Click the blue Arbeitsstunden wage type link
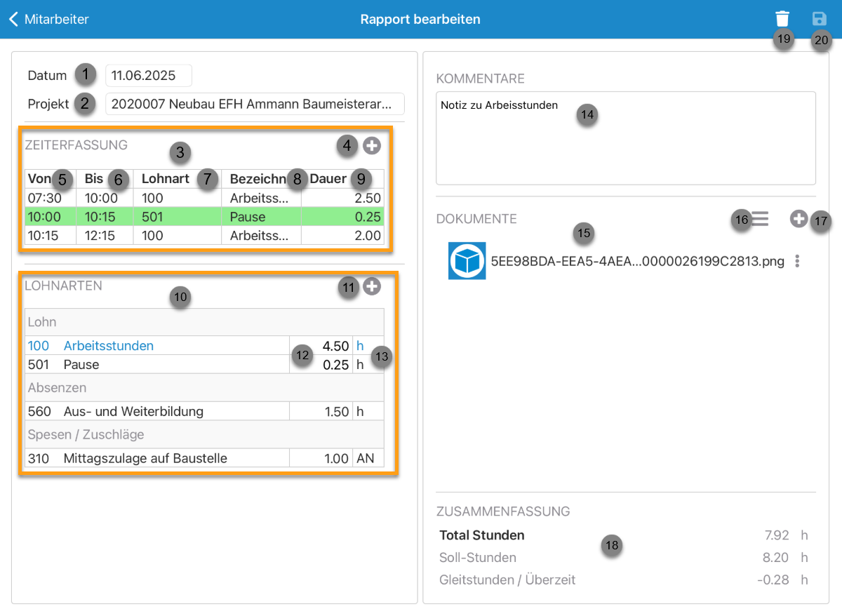 click(x=108, y=346)
